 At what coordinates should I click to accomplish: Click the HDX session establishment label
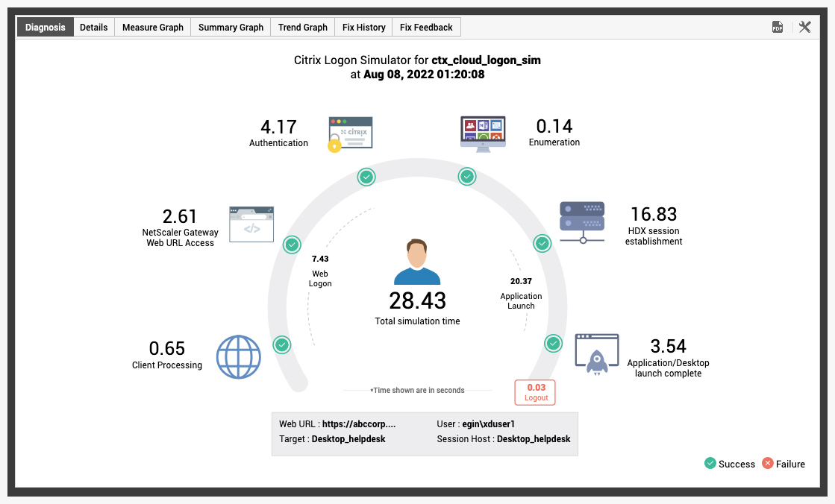click(x=654, y=236)
